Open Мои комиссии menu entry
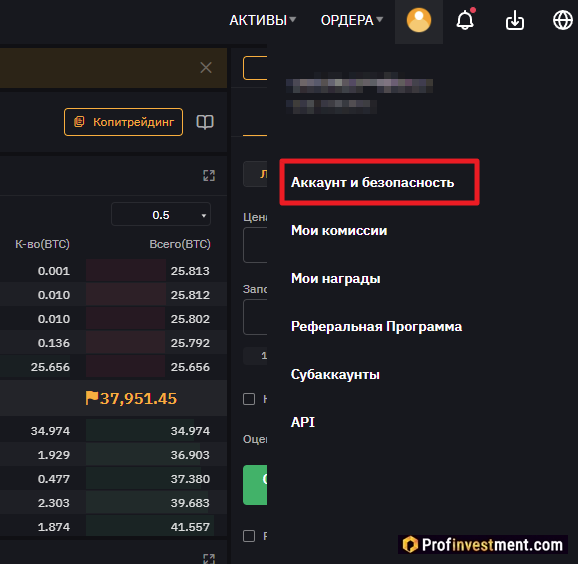 click(x=339, y=230)
